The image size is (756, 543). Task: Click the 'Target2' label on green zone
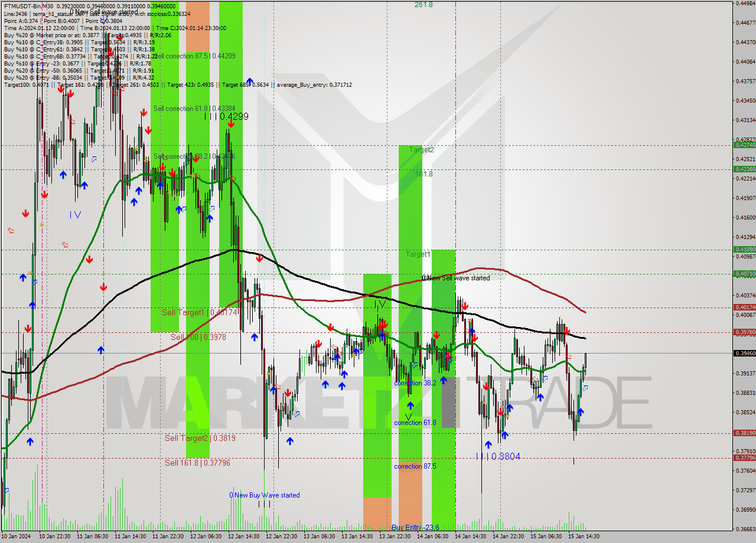[x=422, y=150]
